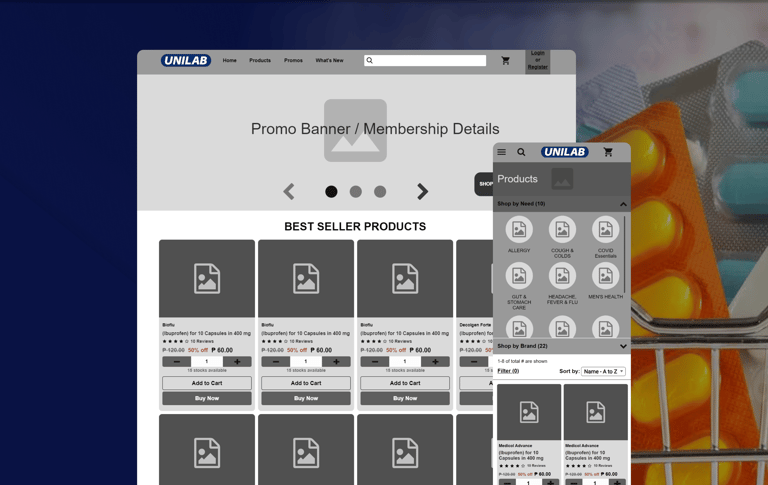The image size is (768, 485).
Task: Click the UNILAB logo in desktop header
Action: 186,60
